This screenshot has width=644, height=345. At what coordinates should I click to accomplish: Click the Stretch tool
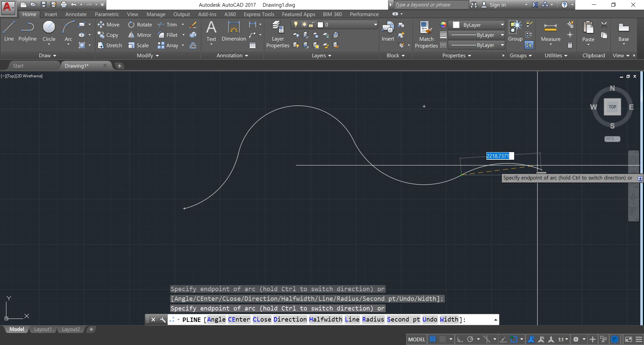(x=110, y=45)
